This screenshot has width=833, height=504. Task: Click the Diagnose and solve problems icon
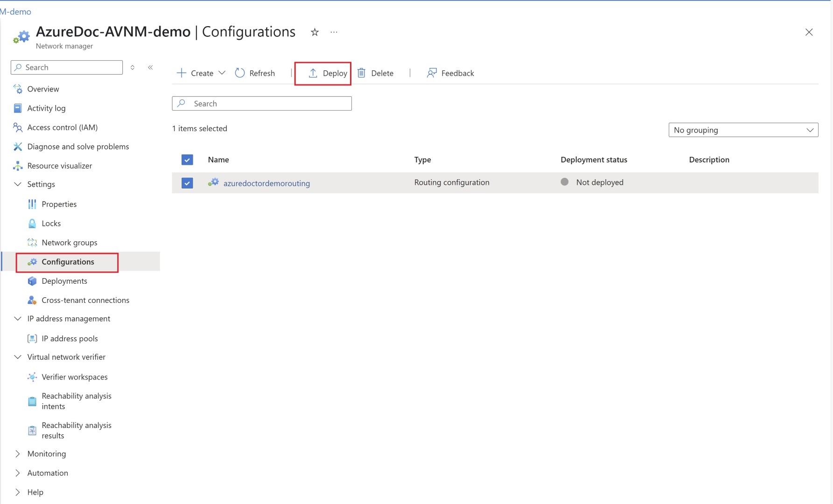click(18, 147)
